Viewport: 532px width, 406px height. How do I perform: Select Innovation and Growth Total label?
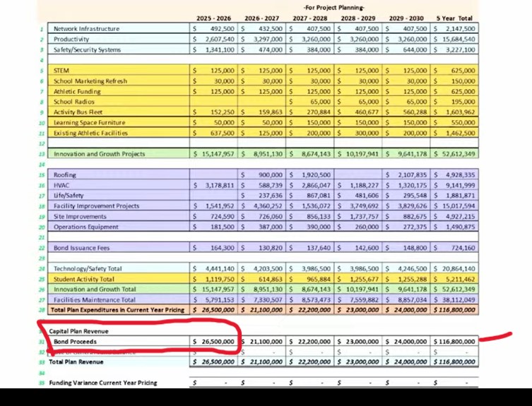tap(95, 289)
